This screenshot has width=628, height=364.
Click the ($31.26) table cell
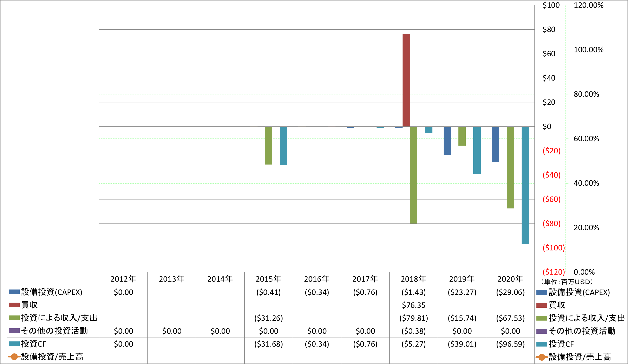(x=268, y=318)
